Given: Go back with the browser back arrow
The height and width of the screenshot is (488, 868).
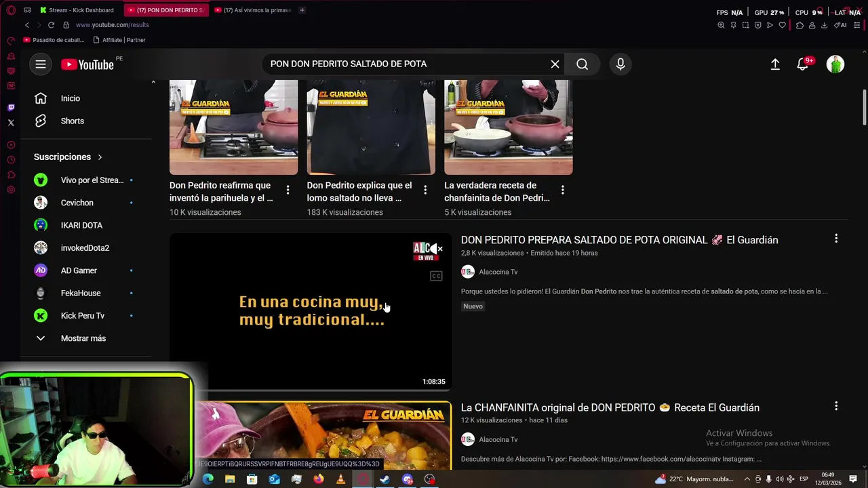Looking at the screenshot, I should click(x=27, y=25).
